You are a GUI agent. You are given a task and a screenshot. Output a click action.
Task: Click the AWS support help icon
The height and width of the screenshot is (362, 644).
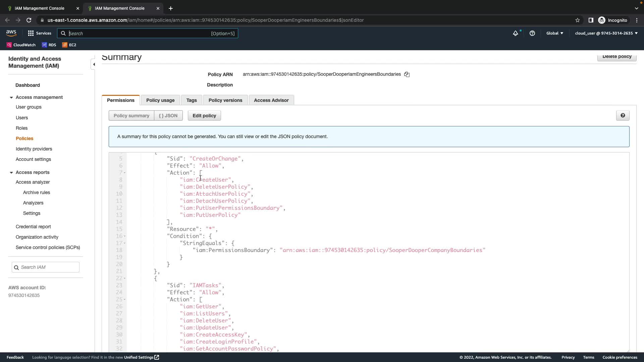pos(532,33)
